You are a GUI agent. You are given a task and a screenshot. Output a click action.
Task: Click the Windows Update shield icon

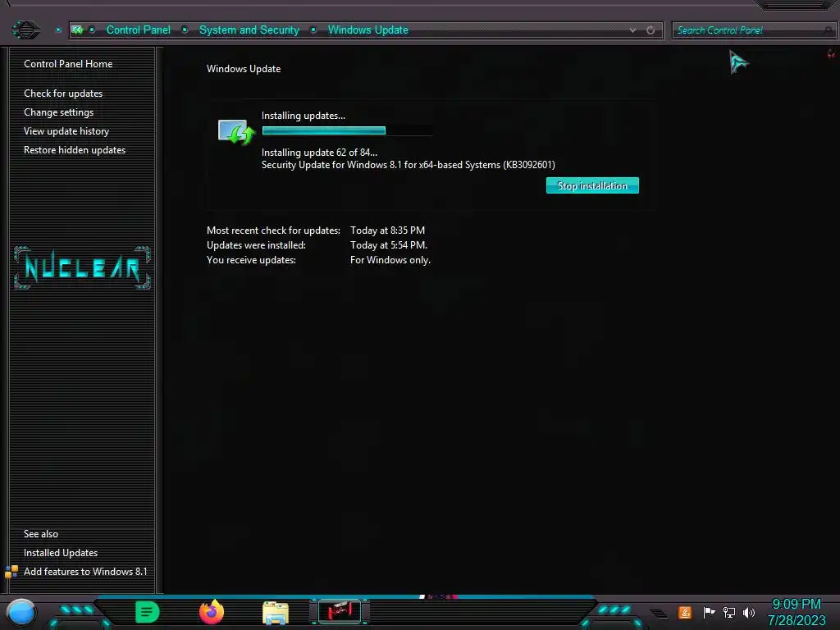(x=235, y=132)
